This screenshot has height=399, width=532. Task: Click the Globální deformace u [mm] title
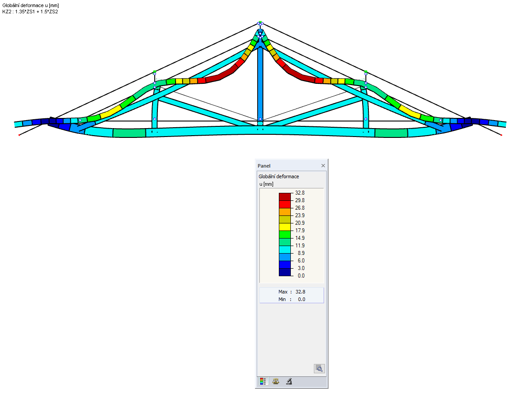pos(30,5)
